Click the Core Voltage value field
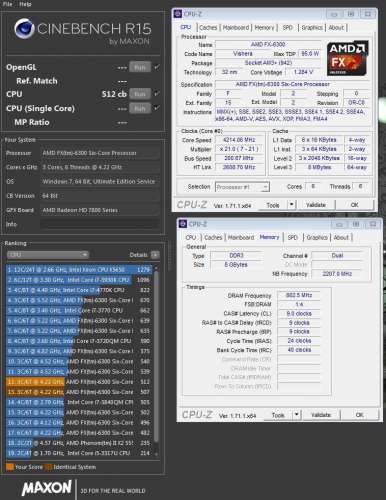Viewport: 386px width, 500px height. 303,72
